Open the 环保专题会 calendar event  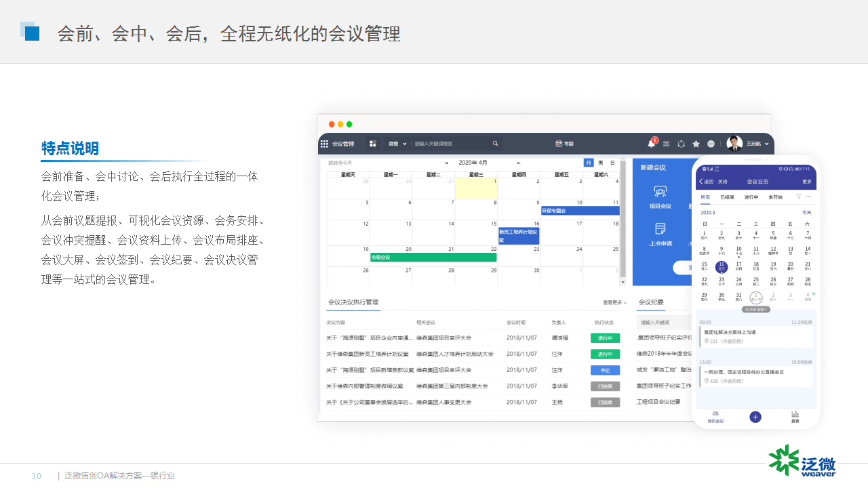(580, 211)
